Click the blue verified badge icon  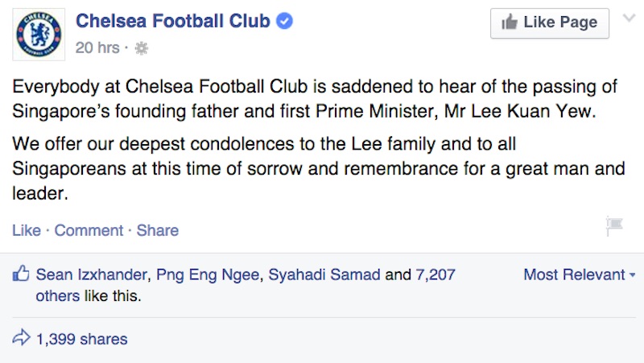click(284, 22)
